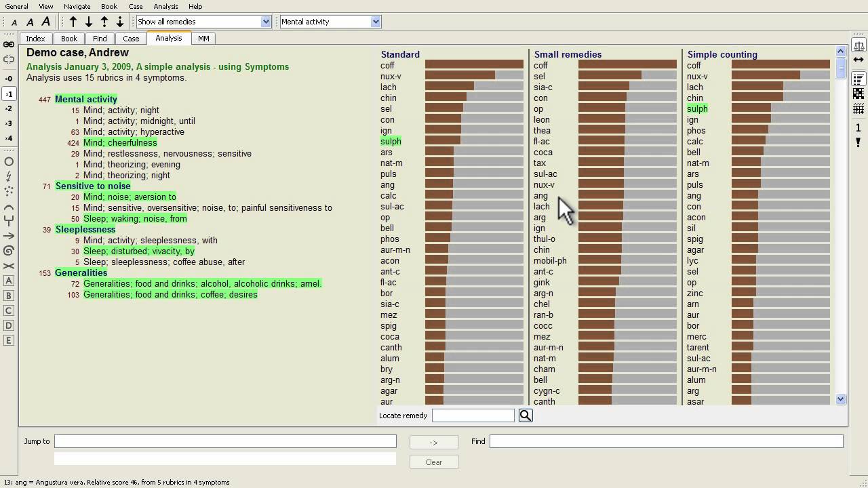Set symptom weight to x2
Image resolution: width=868 pixels, height=488 pixels.
click(x=9, y=108)
